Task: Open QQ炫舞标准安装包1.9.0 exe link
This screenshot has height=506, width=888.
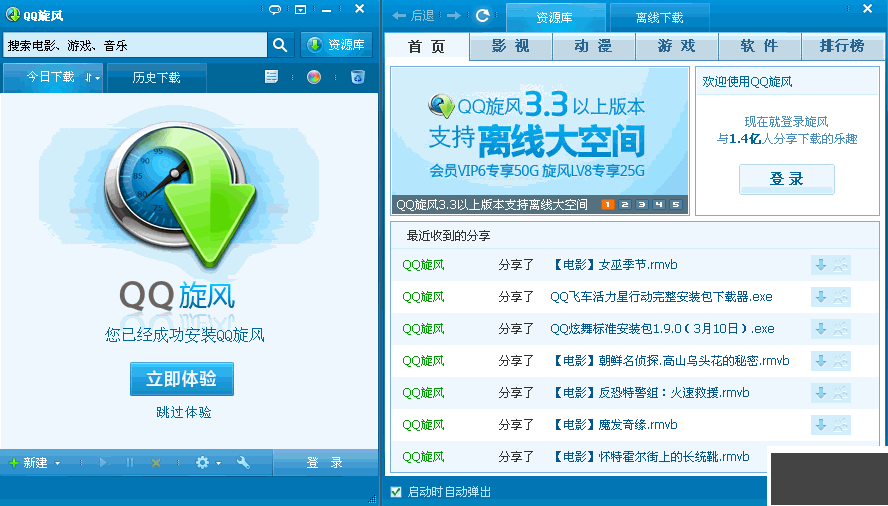Action: pos(663,329)
